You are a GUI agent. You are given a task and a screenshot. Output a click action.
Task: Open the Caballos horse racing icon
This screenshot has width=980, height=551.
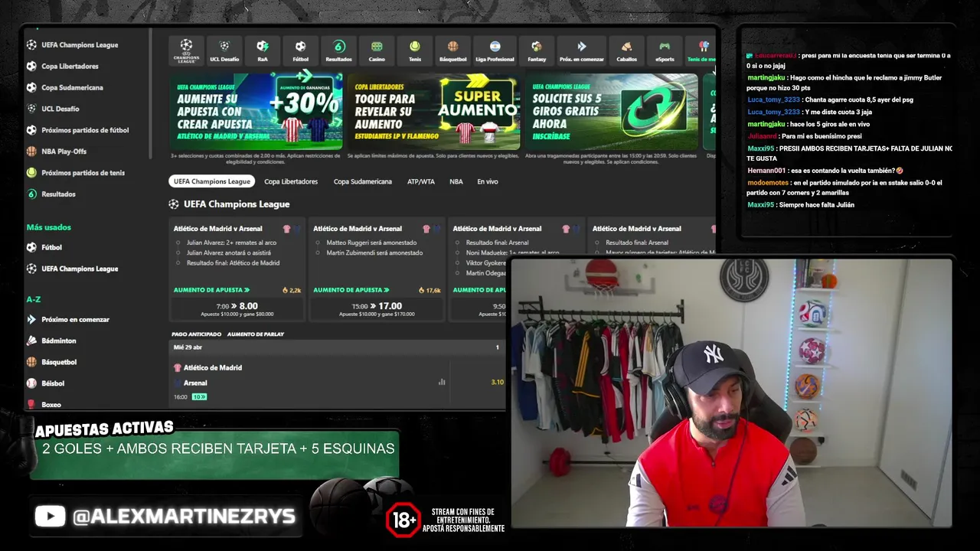coord(627,51)
